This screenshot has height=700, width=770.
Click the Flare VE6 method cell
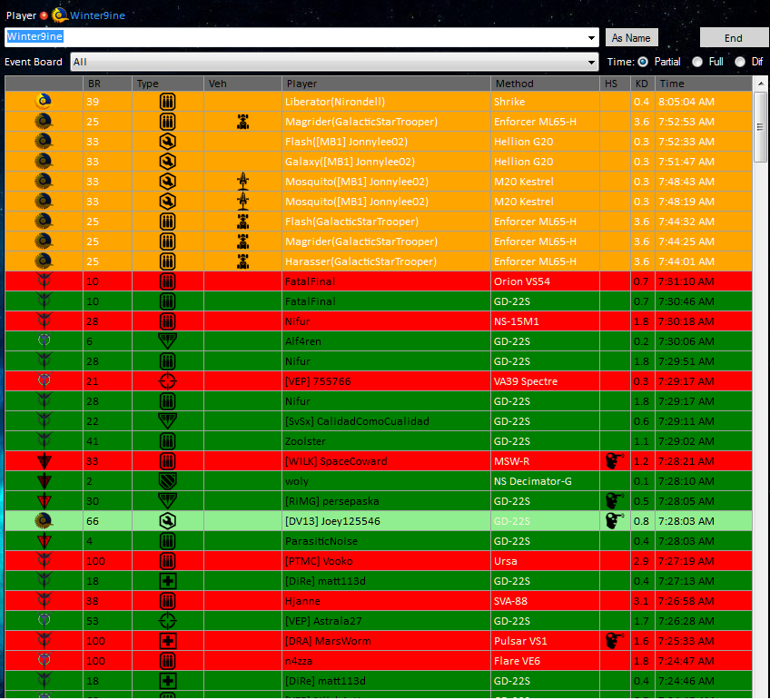545,661
